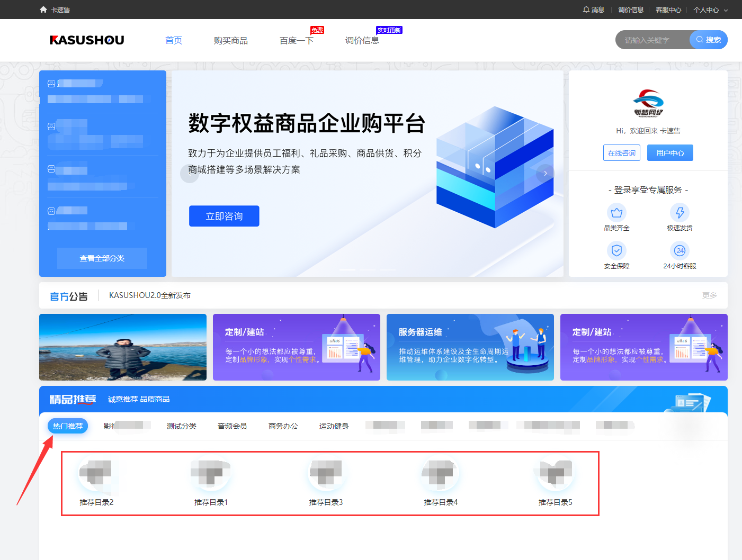The width and height of the screenshot is (742, 560).
Task: Open the last 定制/建站 promo card
Action: click(644, 347)
